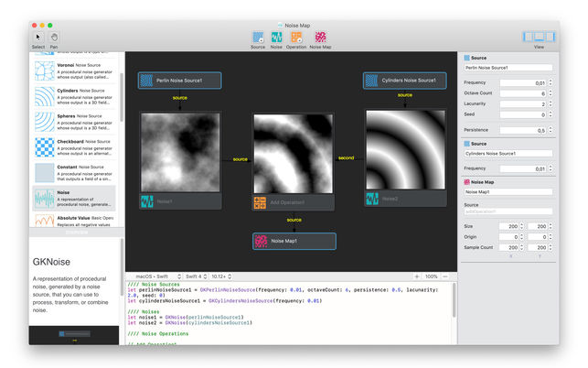This screenshot has width=588, height=368.
Task: Select the Perlin Noise Source1 node
Action: tap(179, 81)
